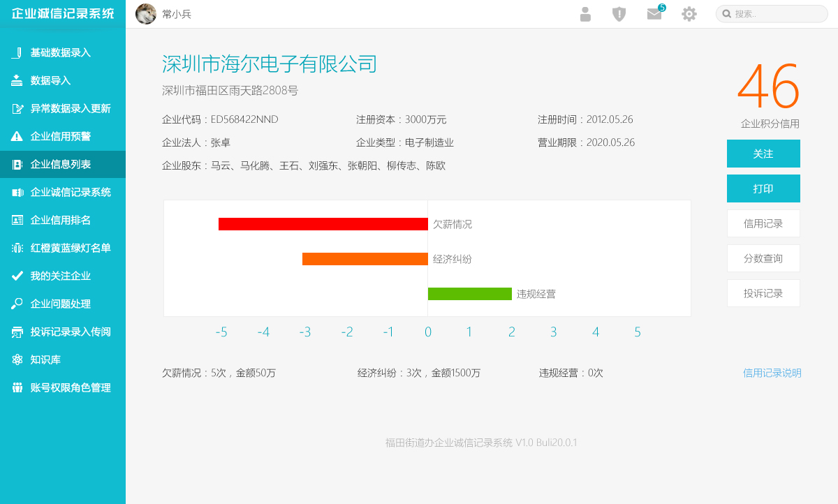Click the 违规经营 chart label
The width and height of the screenshot is (838, 504).
[536, 294]
